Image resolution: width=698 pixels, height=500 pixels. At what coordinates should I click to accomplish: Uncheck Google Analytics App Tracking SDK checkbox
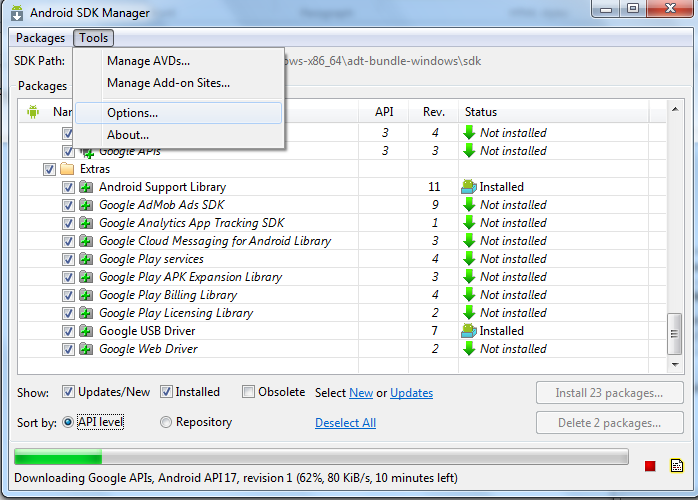pos(68,223)
